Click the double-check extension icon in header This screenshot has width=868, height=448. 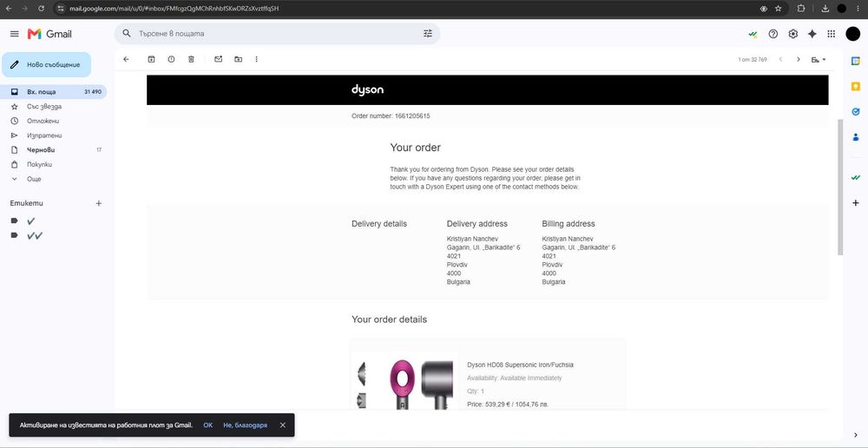pyautogui.click(x=753, y=34)
